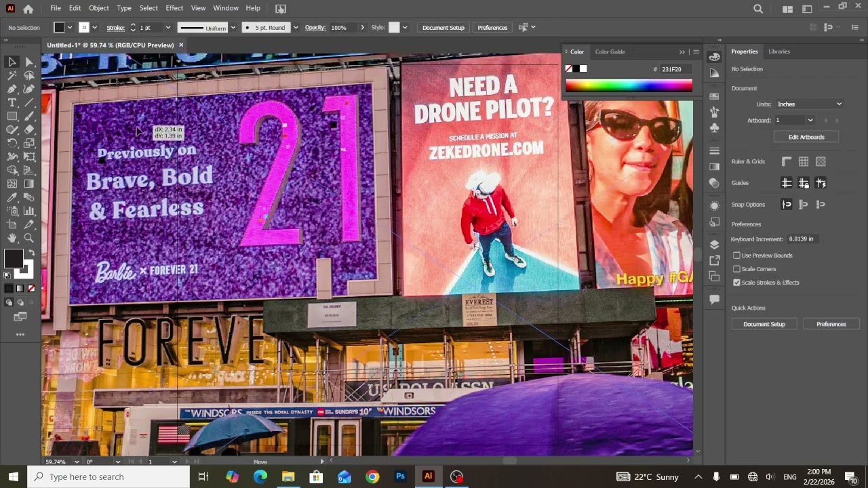Switch to the Libraries tab
This screenshot has width=868, height=488.
tap(779, 52)
